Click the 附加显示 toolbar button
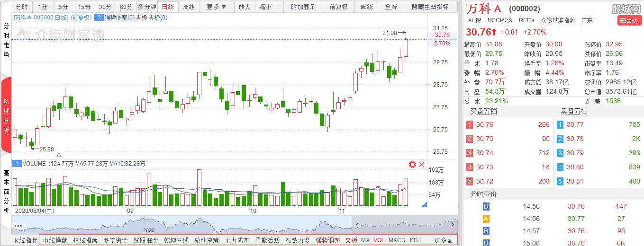Screen dimensions: 644x246 tap(303, 7)
